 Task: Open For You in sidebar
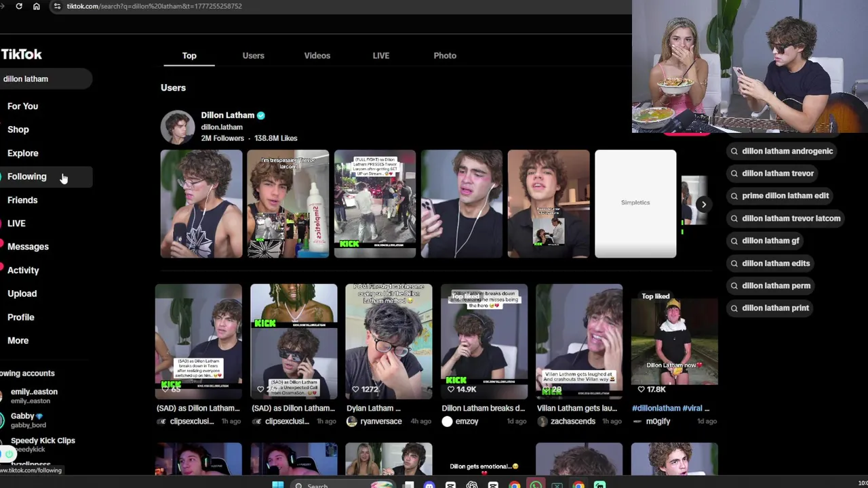23,106
